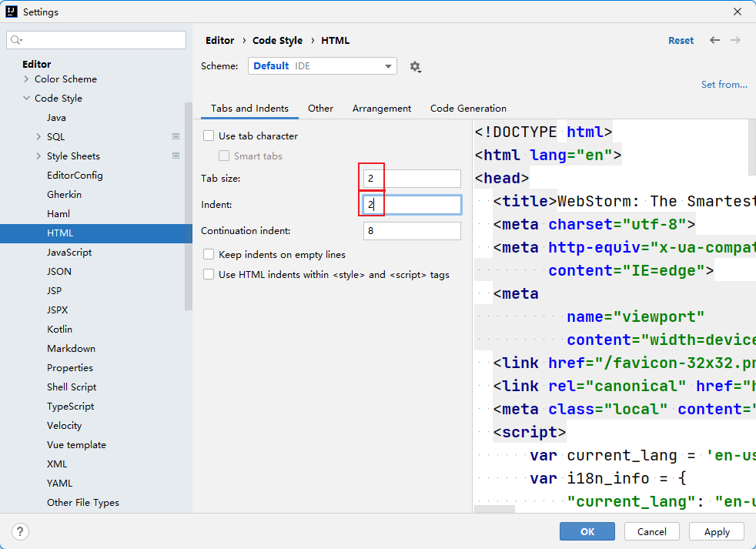This screenshot has width=756, height=549.
Task: Select JSON in the settings tree
Action: click(x=59, y=272)
